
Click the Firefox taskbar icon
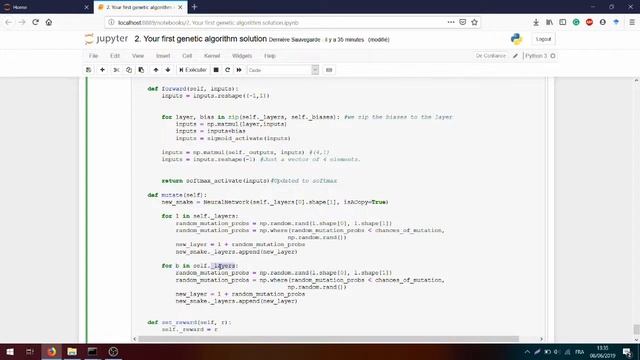point(51,351)
